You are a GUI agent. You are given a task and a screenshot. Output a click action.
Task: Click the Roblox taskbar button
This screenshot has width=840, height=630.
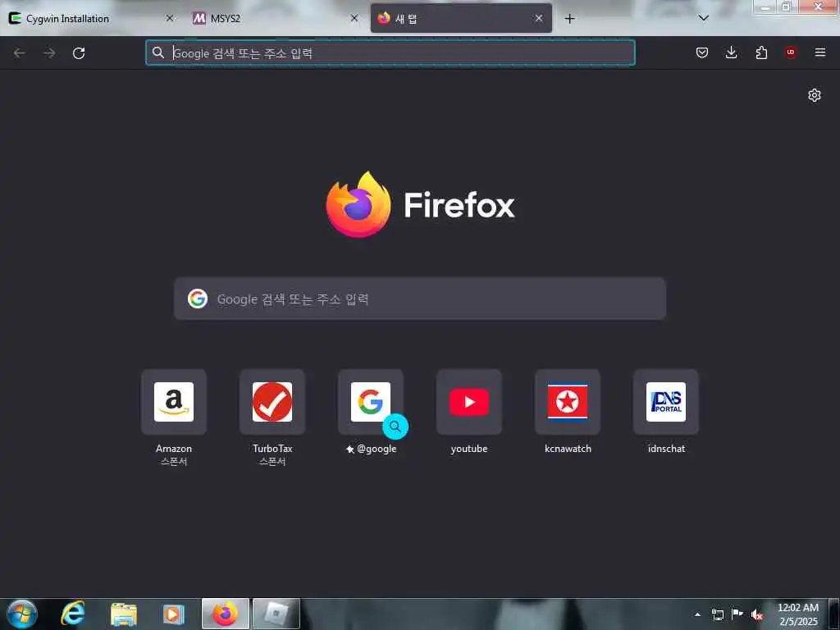[276, 614]
